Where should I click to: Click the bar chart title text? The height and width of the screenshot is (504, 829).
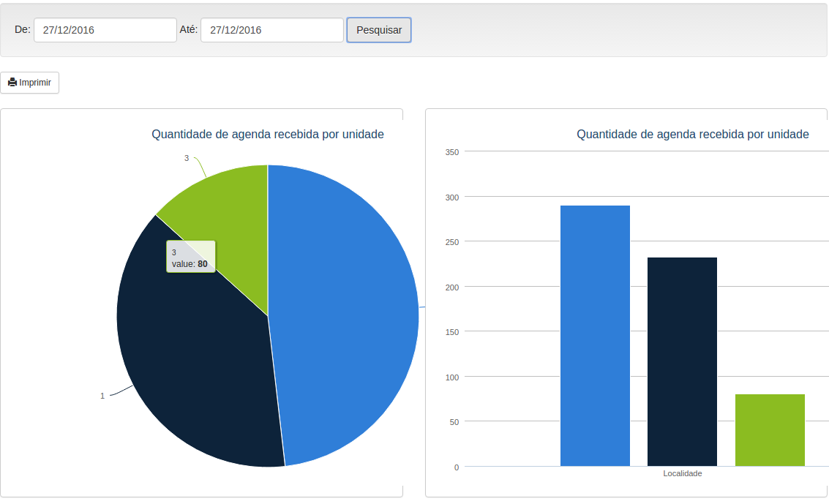692,135
